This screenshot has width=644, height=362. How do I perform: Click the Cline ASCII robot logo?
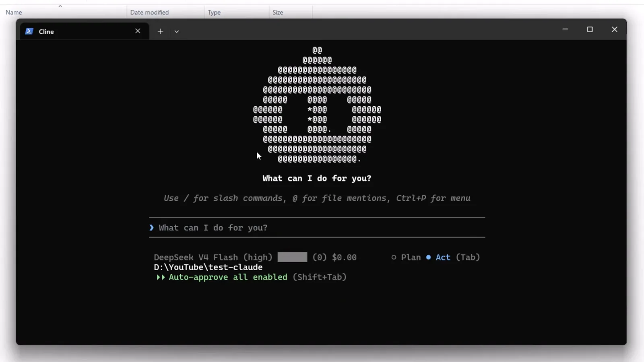click(x=317, y=105)
